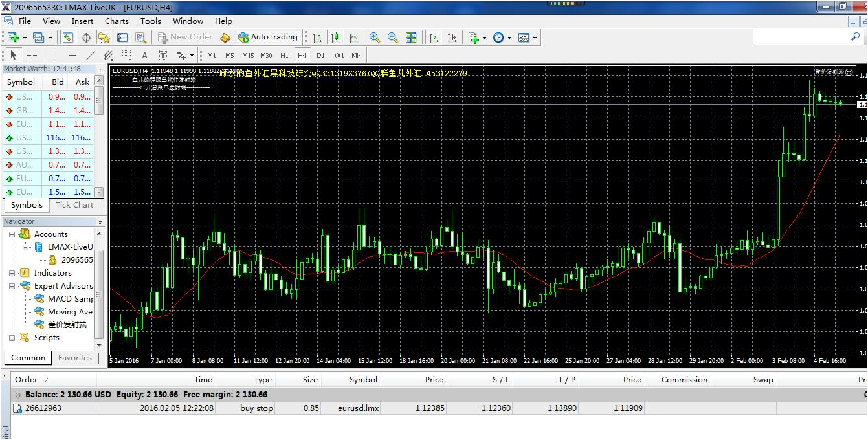
Task: Click the toolbar search input field
Action: point(801,38)
